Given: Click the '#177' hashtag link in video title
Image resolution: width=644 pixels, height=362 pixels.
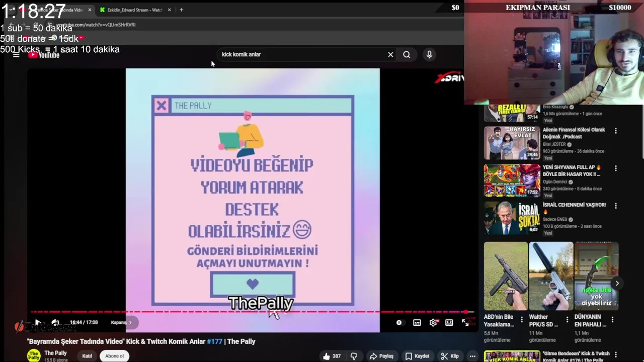Looking at the screenshot, I should point(214,341).
